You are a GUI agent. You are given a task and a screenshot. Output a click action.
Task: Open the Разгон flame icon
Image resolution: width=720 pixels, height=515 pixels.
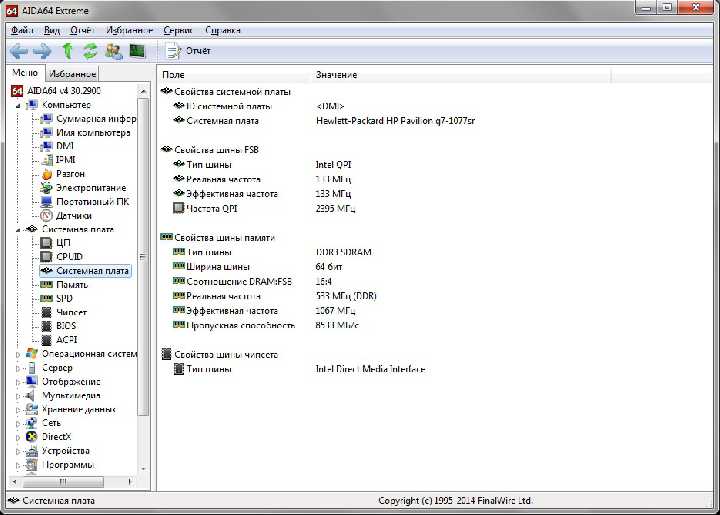point(46,174)
